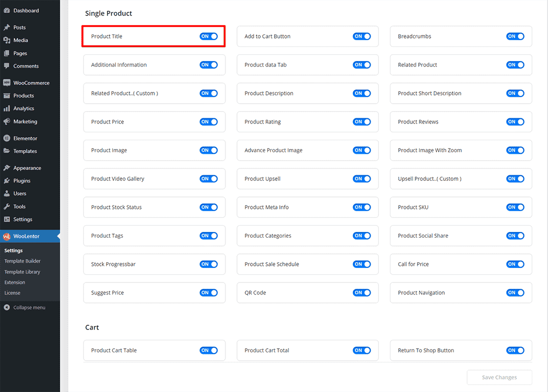This screenshot has width=548, height=392.
Task: Disable the Call for Price toggle
Action: point(515,264)
